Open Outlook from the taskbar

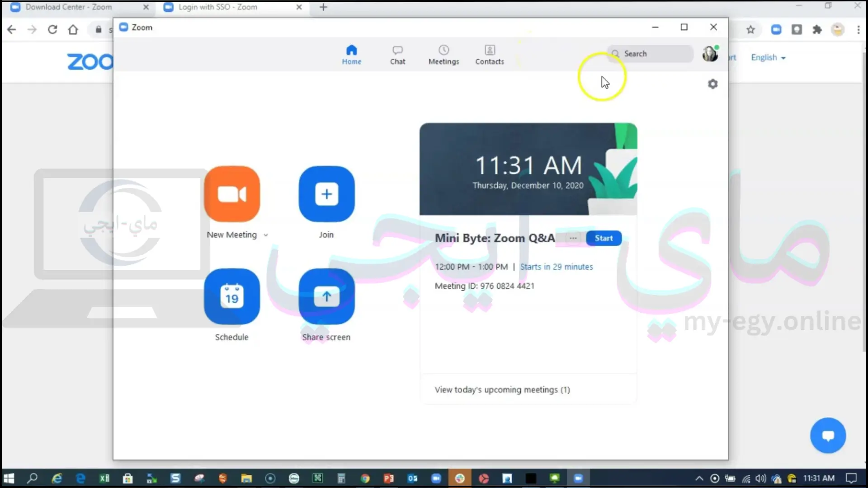click(412, 478)
